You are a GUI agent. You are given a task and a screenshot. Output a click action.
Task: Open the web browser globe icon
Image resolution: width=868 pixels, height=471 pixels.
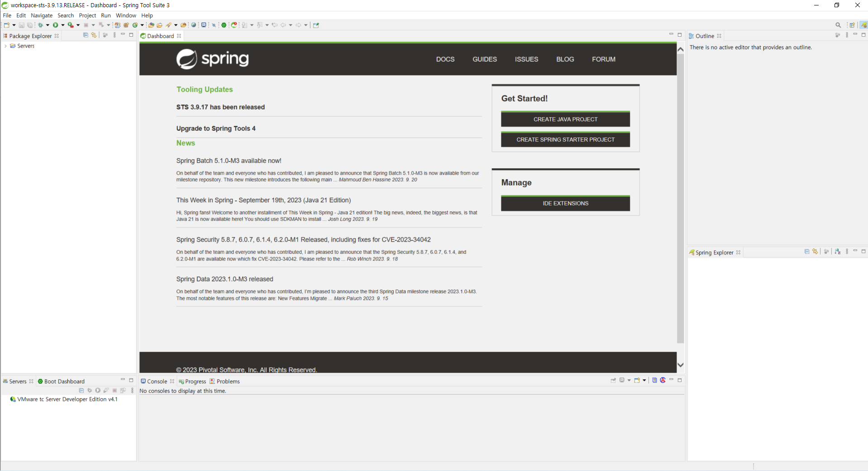pyautogui.click(x=193, y=25)
